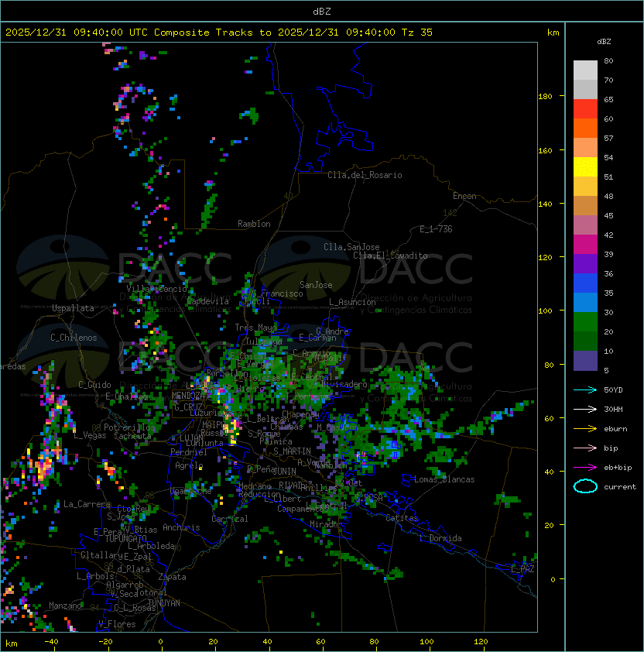Select the light blue 35-30 dBZ band
Screen dimensions: 644x652
(585, 303)
